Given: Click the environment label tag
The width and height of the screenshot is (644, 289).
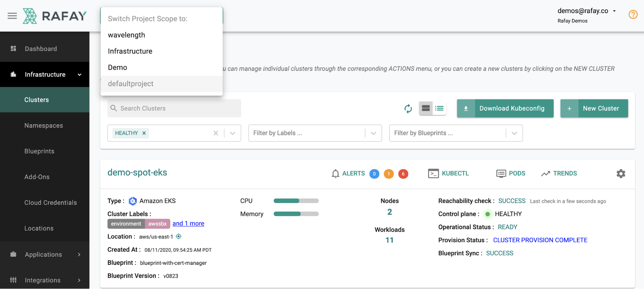Looking at the screenshot, I should pos(126,224).
